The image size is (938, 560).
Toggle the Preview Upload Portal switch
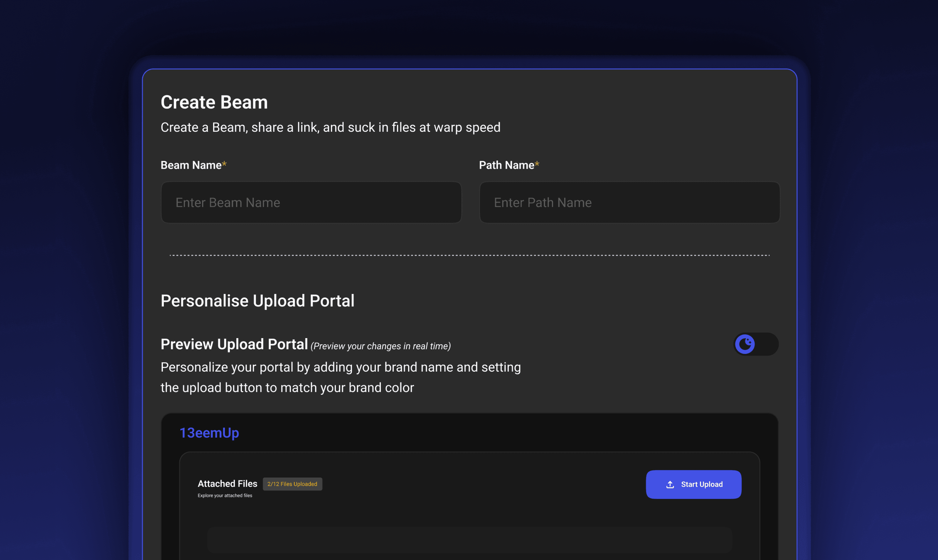[x=756, y=344]
